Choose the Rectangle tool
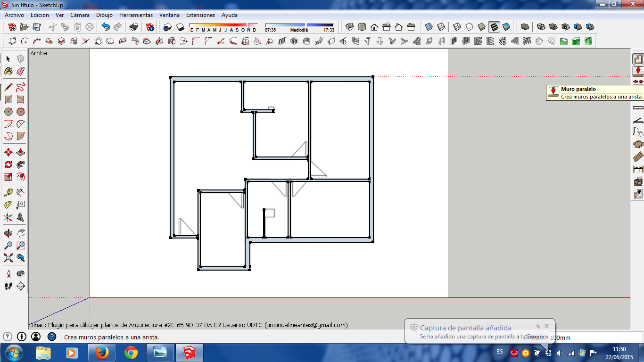The height and width of the screenshot is (362, 644). pyautogui.click(x=8, y=99)
